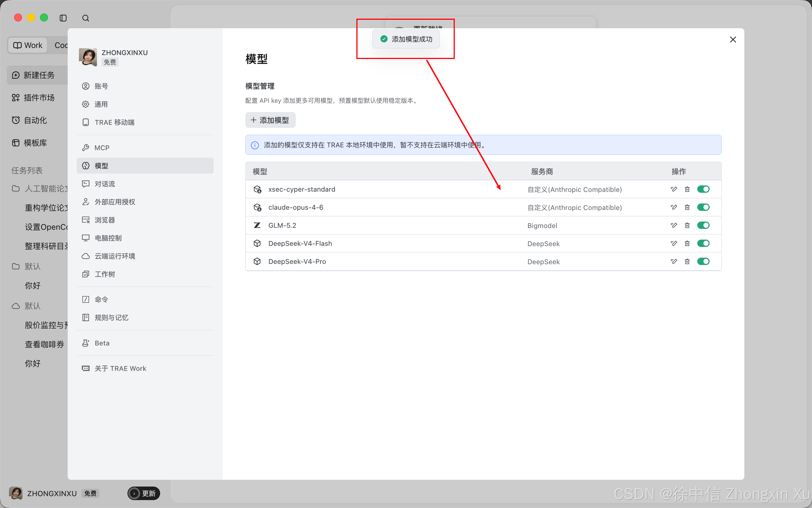Image resolution: width=812 pixels, height=508 pixels.
Task: Disable the DeepSeek-V4-Flash toggle
Action: coord(703,243)
